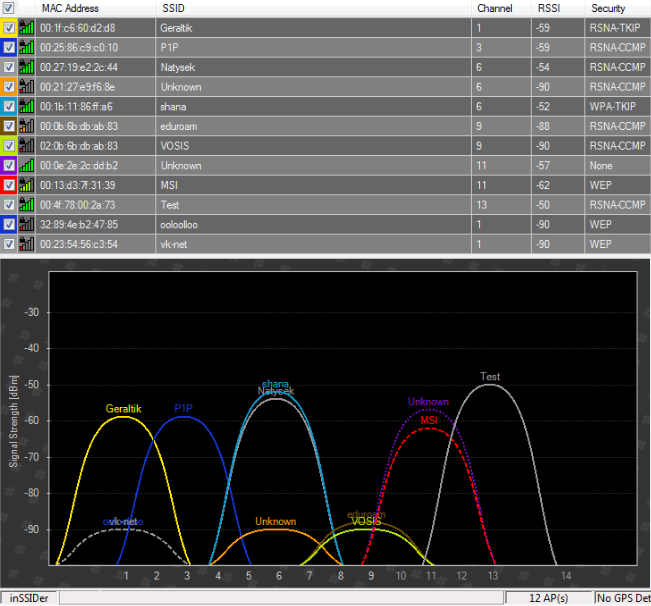Select the Test SSID cell

pos(313,205)
